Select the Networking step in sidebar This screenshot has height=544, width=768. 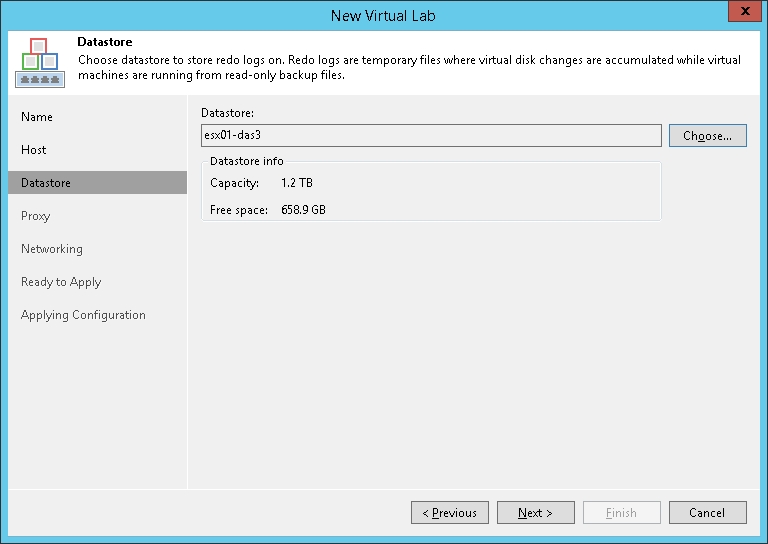pyautogui.click(x=52, y=249)
